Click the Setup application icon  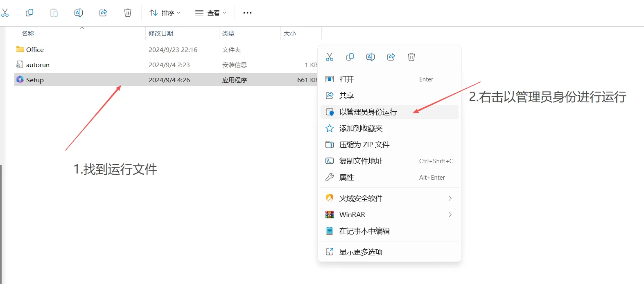pos(20,79)
